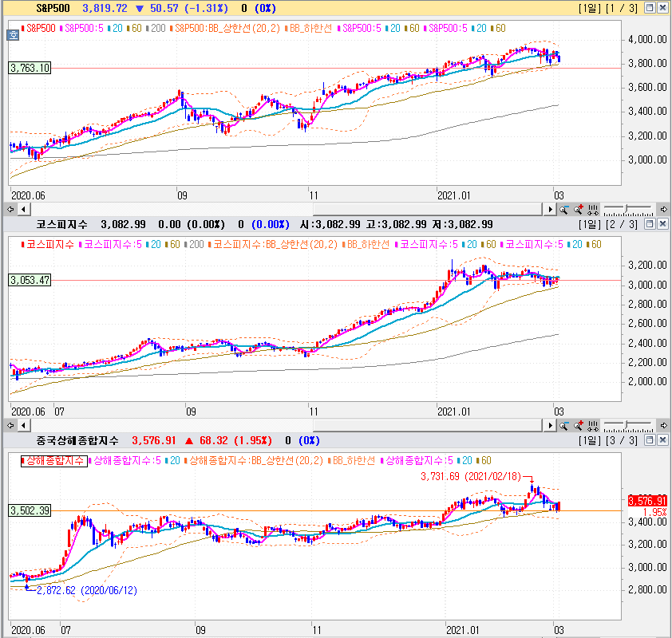Select the red 코스피지수 price series legend entry
This screenshot has height=638, width=672.
point(48,245)
